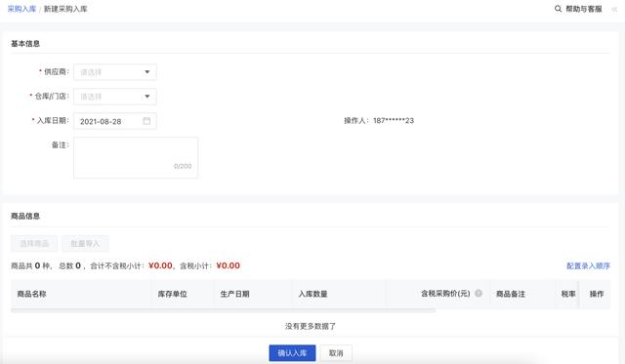Click the 取消 button
Viewport: 625px width, 364px height.
tap(336, 353)
